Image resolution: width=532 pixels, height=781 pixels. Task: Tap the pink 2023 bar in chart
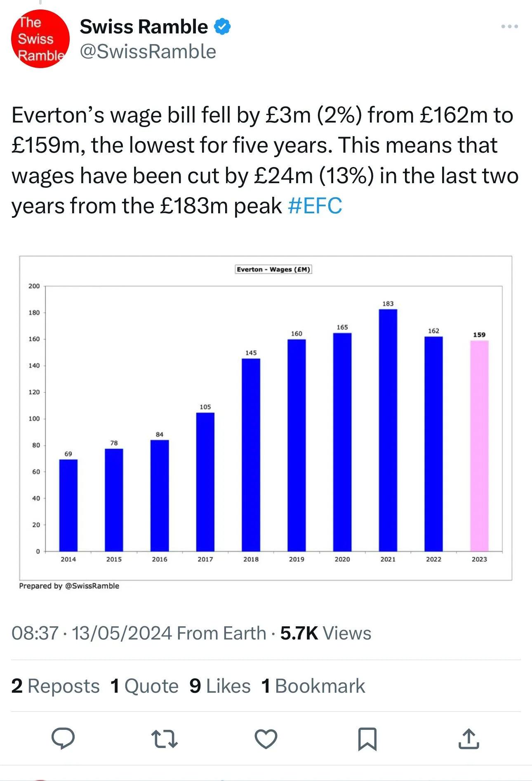tap(479, 446)
